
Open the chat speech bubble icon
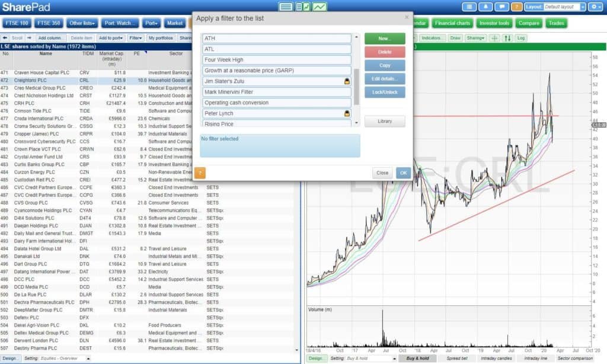coord(501,7)
